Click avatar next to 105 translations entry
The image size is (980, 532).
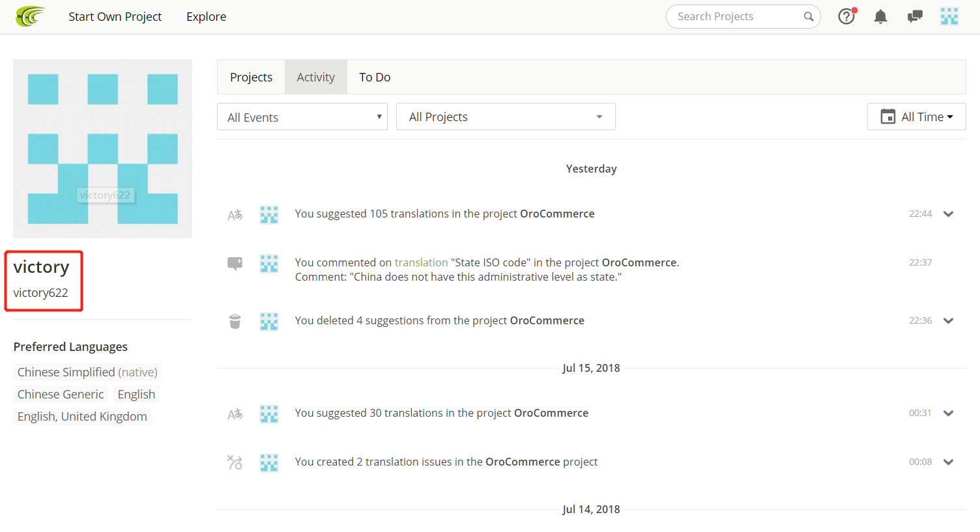point(269,214)
